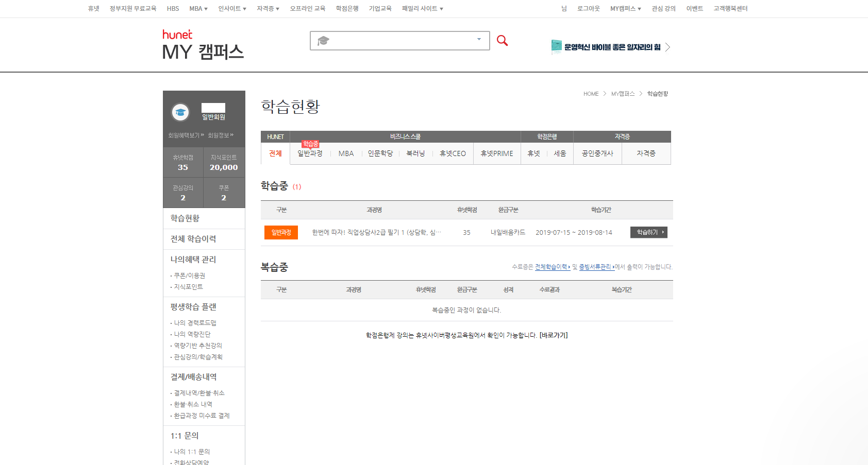The image size is (868, 465).
Task: Select the 휴넷PRIME tab
Action: coord(497,153)
